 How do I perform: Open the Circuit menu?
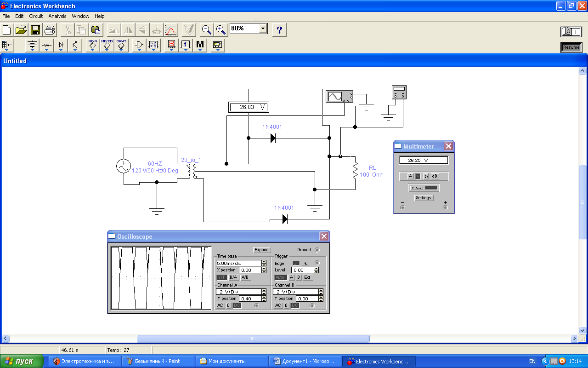(36, 16)
